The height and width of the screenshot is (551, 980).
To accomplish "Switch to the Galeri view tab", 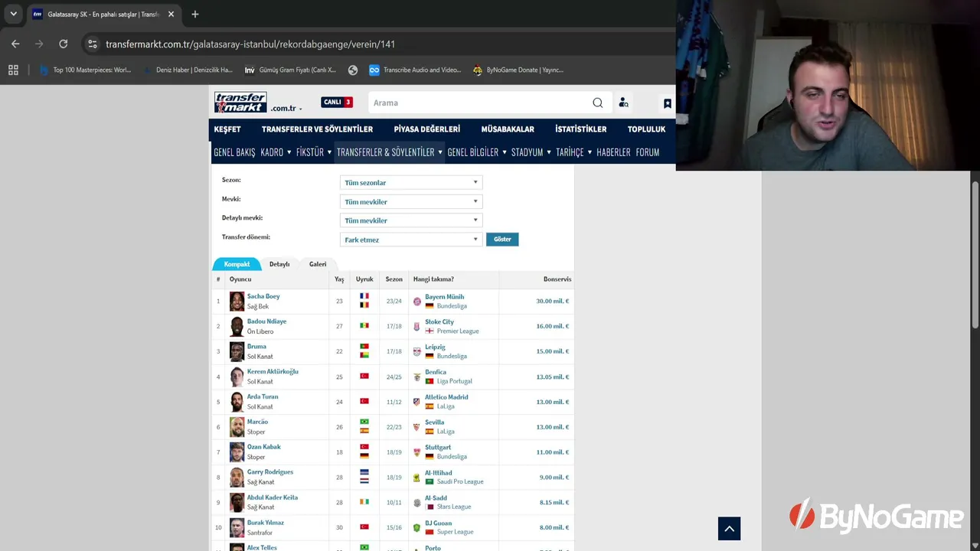I will point(318,264).
